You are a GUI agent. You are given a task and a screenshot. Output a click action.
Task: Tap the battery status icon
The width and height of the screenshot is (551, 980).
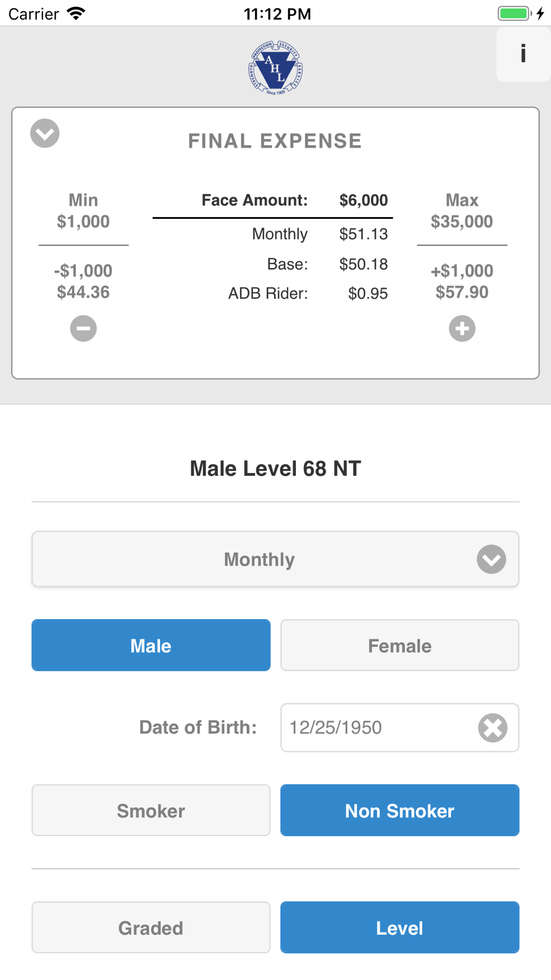(x=514, y=13)
